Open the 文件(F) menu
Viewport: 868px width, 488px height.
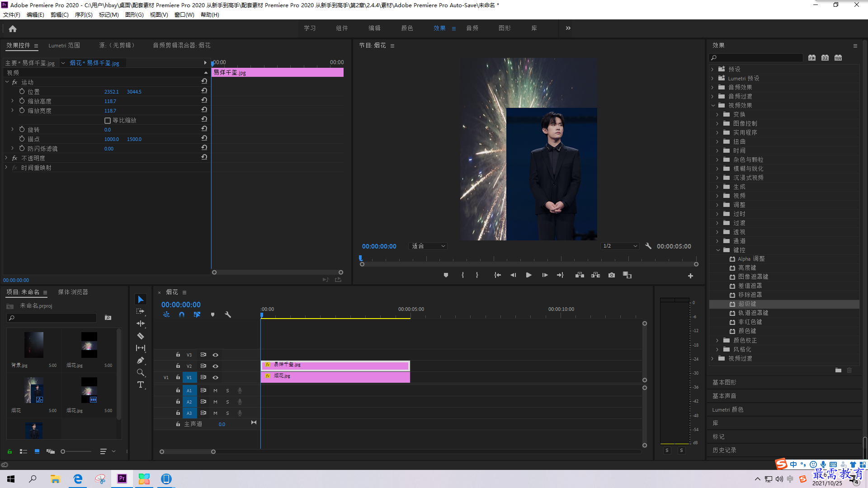12,15
